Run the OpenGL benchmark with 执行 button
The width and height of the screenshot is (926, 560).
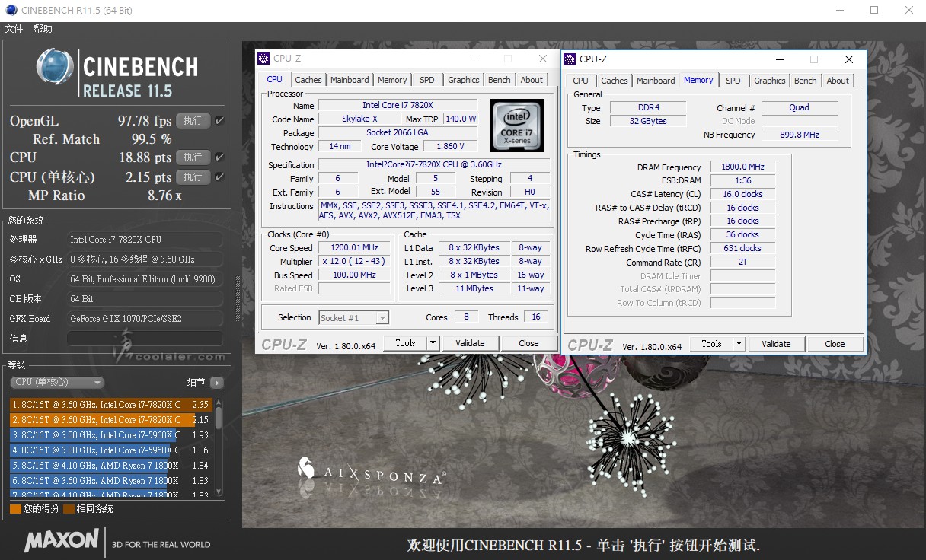click(193, 121)
